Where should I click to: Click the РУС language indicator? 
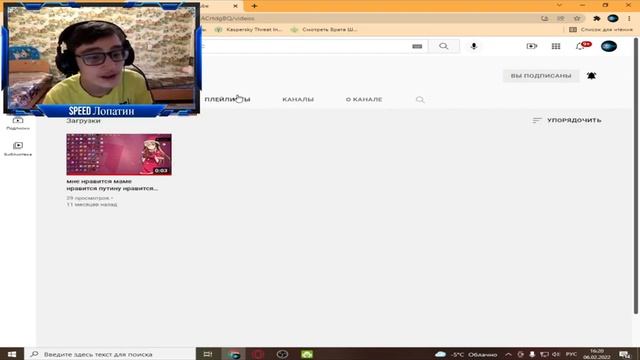[571, 354]
